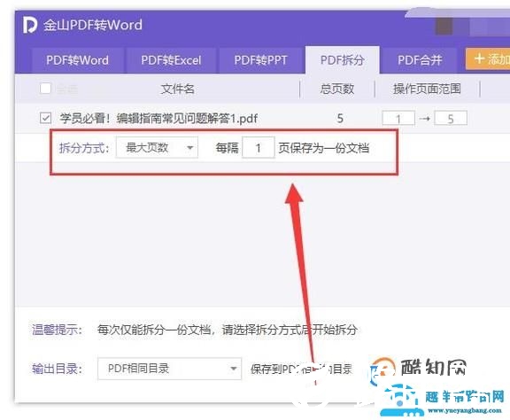Open the PDF转PPT tab
This screenshot has height=420, width=510.
pos(260,60)
